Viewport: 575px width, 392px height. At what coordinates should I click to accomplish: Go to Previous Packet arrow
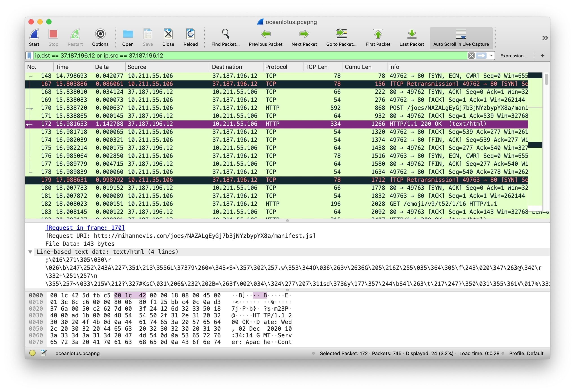(265, 34)
